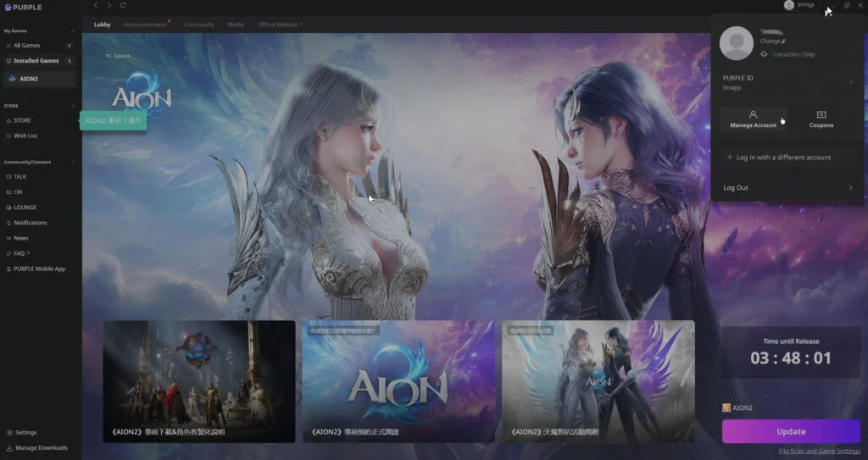Open Settings at the sidebar bottom
The height and width of the screenshot is (460, 868).
coord(25,432)
